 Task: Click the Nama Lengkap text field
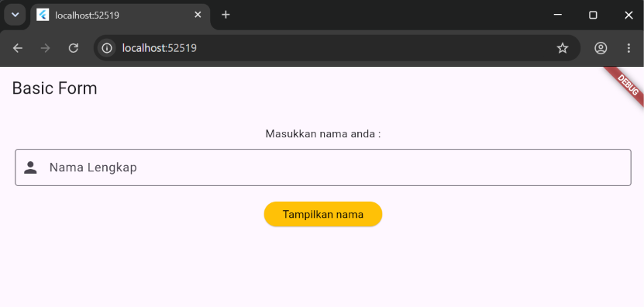tap(323, 167)
